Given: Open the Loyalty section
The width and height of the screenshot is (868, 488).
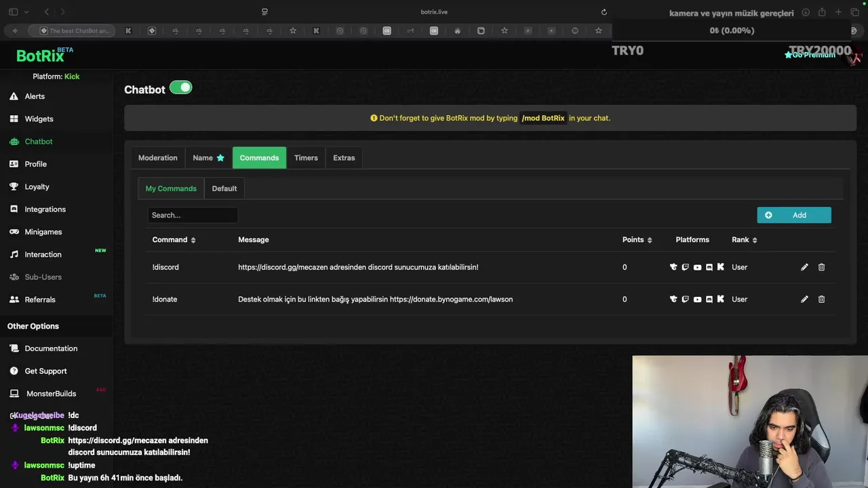Looking at the screenshot, I should [x=37, y=186].
